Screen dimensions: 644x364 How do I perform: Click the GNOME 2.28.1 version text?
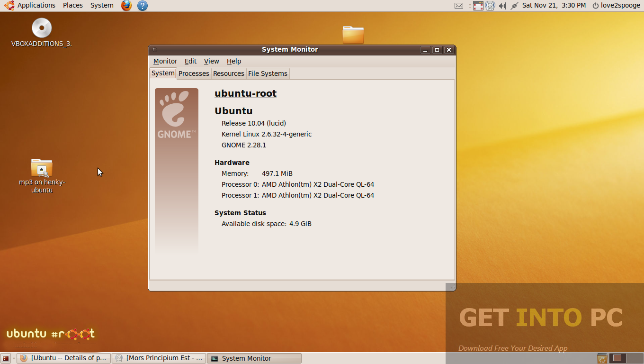[x=244, y=145]
